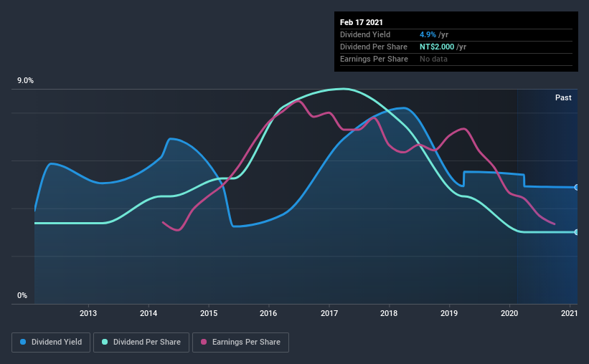Click the blue Dividend Yield legend dot

(x=23, y=342)
